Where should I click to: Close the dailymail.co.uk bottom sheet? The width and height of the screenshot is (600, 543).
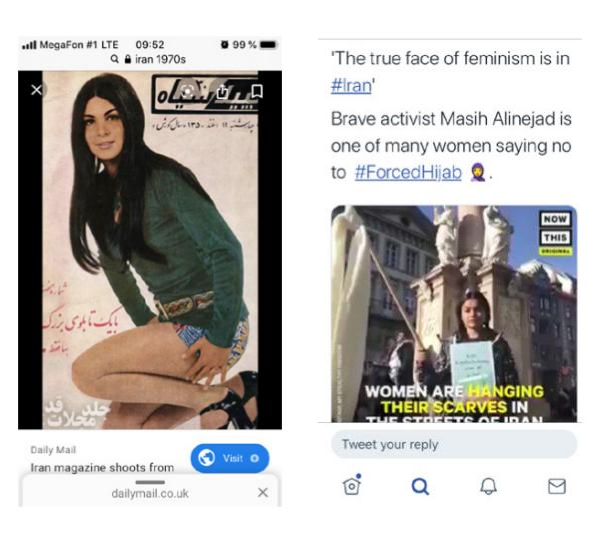tap(263, 492)
